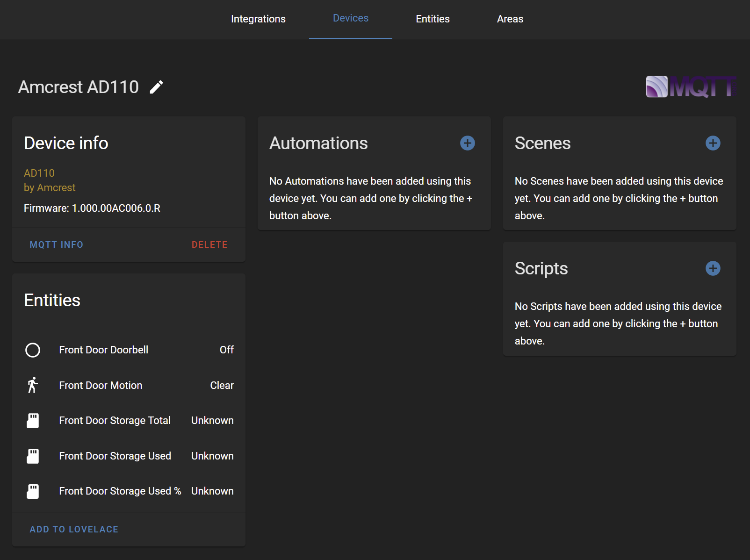
Task: Add a new script with the plus icon
Action: click(713, 268)
